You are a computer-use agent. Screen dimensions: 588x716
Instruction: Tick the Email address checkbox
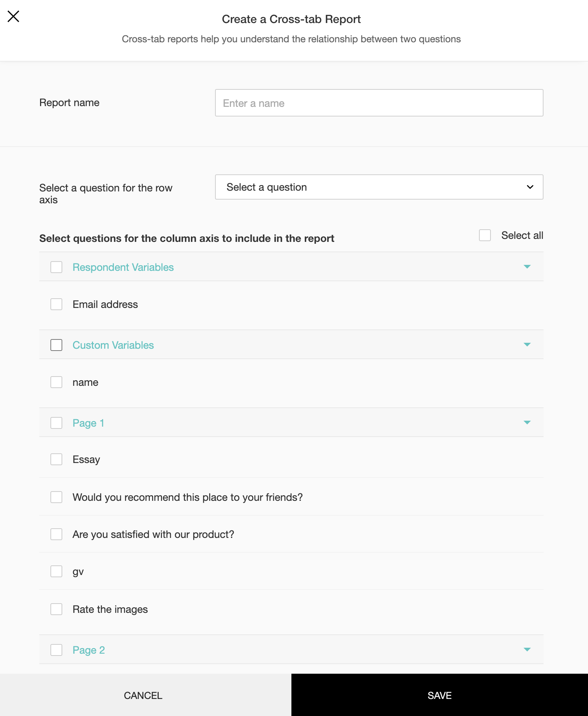click(56, 304)
